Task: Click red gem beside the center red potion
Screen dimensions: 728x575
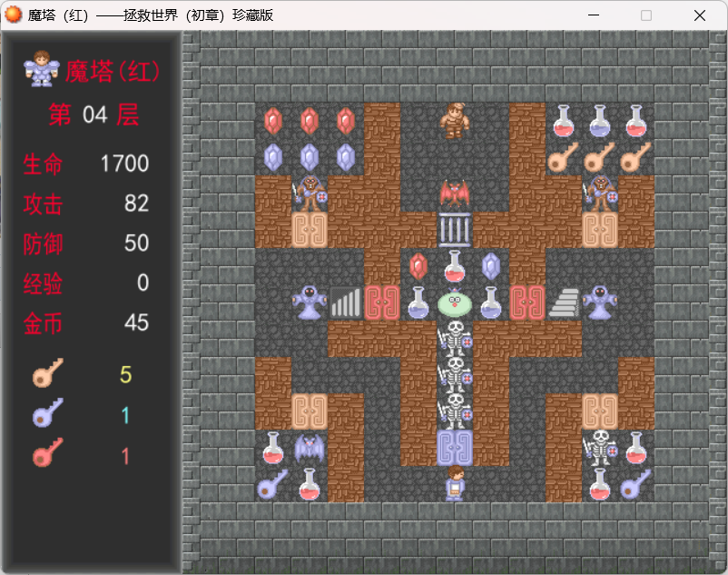Action: click(x=418, y=266)
